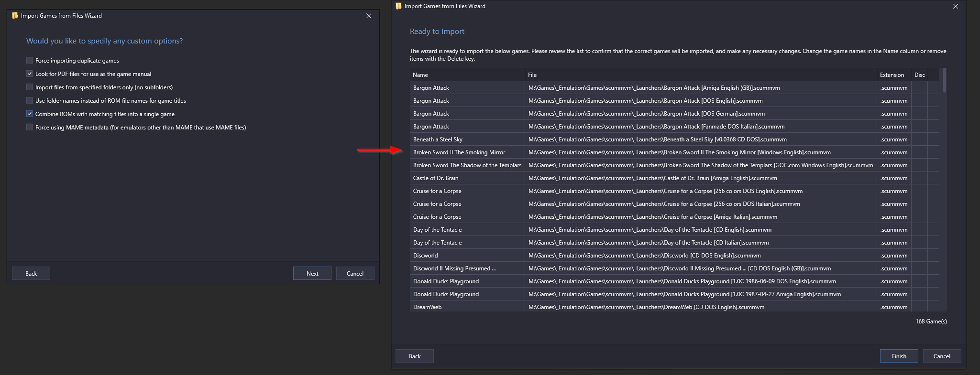Select file Cruise for a Corpse [Amiga Italian]
980x375 pixels.
[701, 217]
